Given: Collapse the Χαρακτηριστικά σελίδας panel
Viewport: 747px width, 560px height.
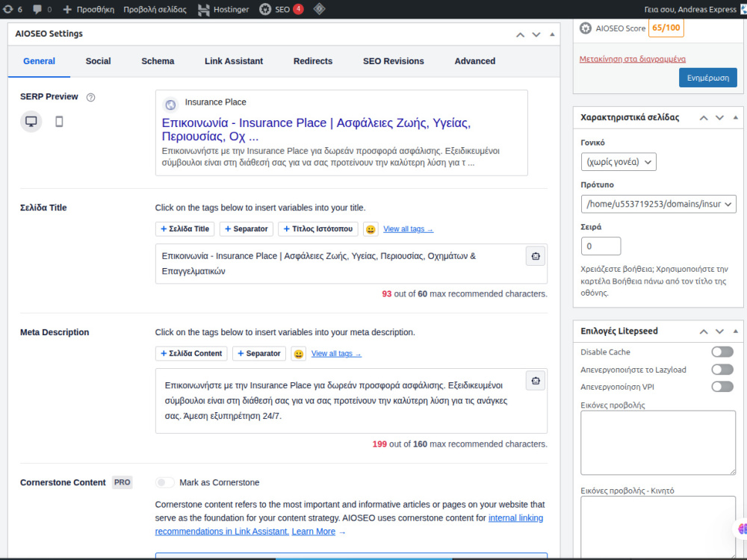Looking at the screenshot, I should tap(736, 118).
